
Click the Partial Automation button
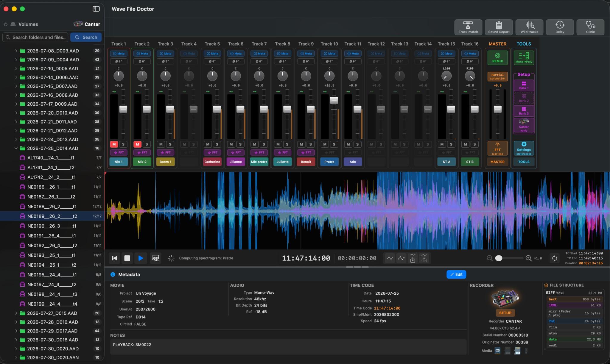point(497,76)
